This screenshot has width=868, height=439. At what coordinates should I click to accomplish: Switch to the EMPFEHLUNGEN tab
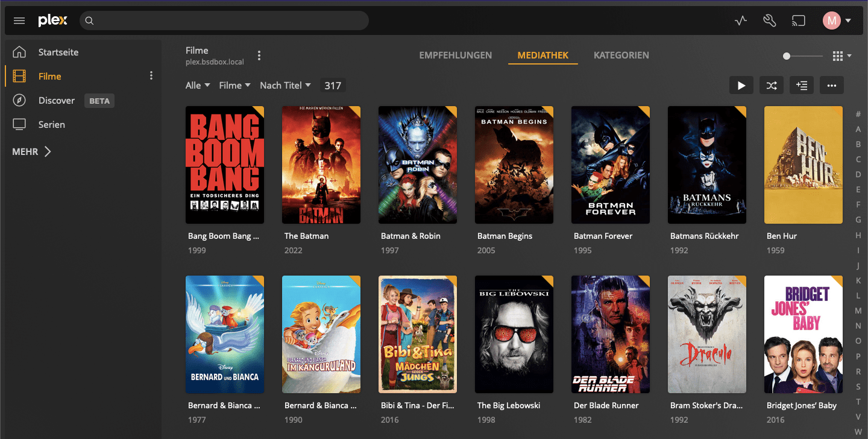click(x=456, y=55)
